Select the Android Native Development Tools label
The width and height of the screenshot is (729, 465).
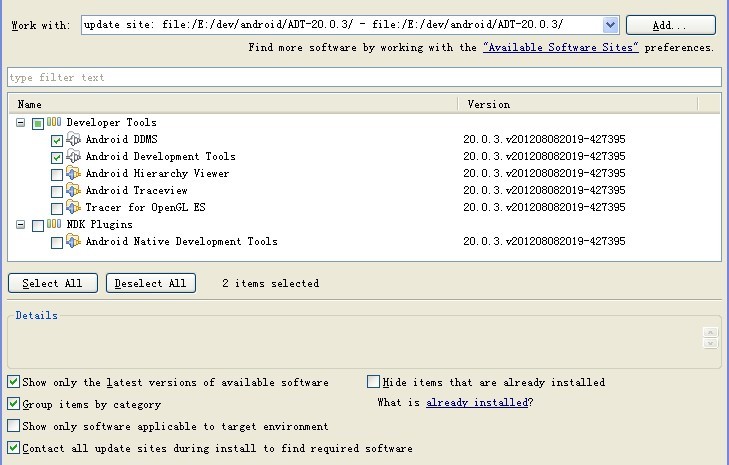coord(181,241)
